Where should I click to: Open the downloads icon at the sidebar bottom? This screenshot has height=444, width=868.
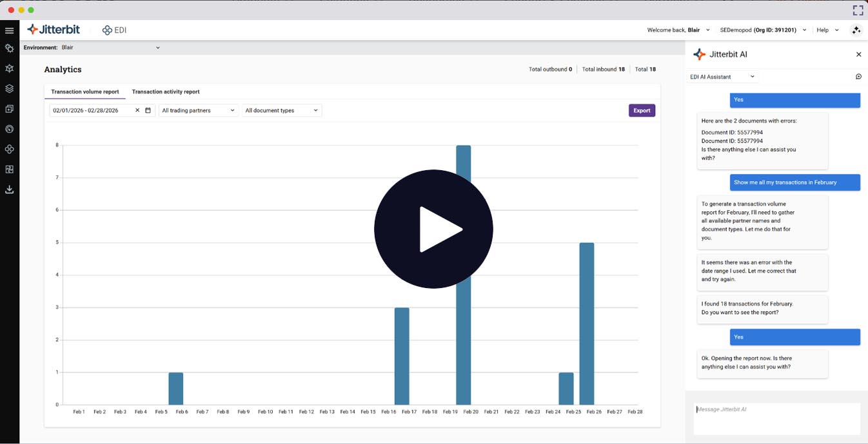click(9, 189)
